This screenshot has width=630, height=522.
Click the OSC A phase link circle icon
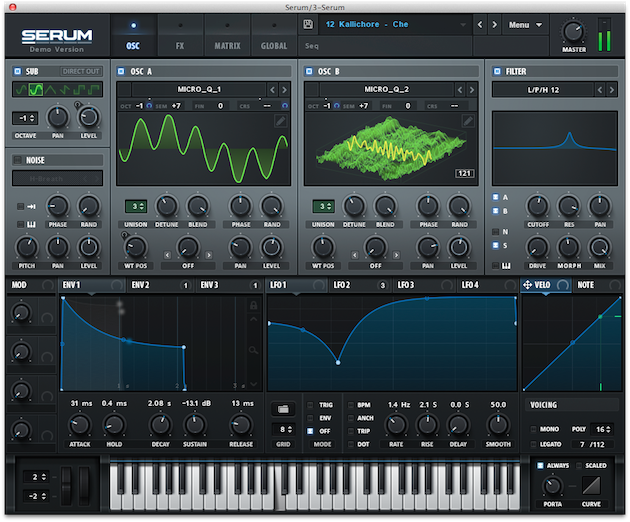(x=285, y=106)
